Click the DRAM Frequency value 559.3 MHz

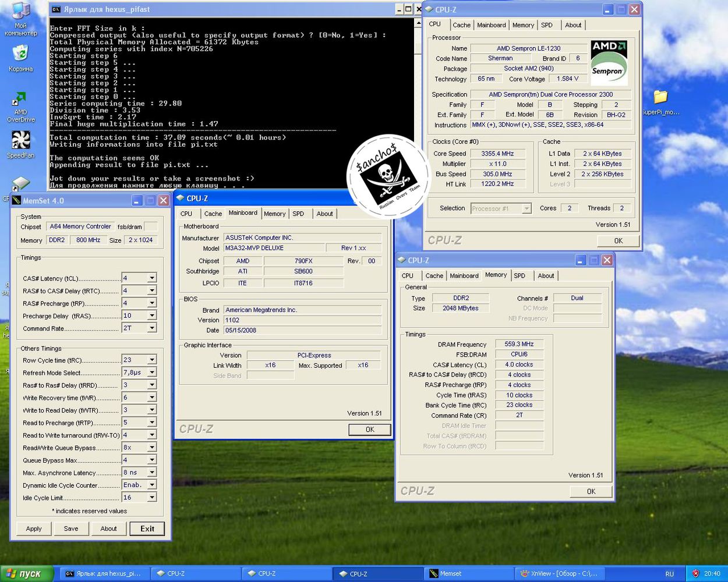(x=519, y=344)
